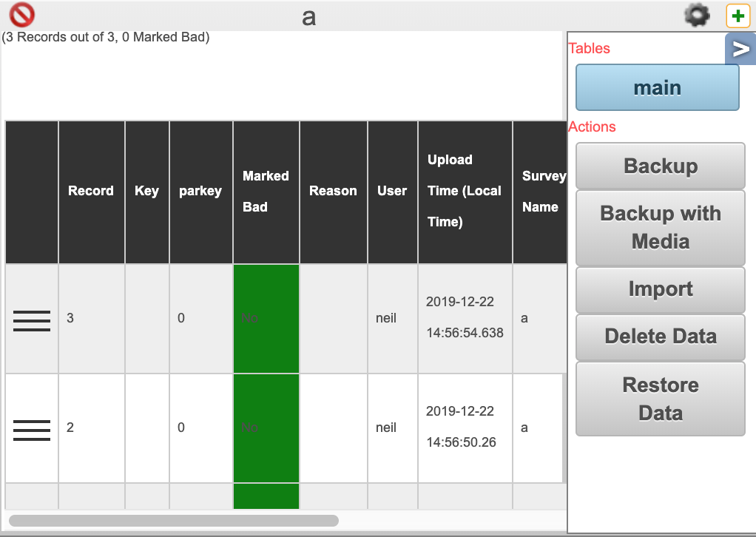Click the Backup button
This screenshot has width=756, height=537.
pyautogui.click(x=660, y=166)
